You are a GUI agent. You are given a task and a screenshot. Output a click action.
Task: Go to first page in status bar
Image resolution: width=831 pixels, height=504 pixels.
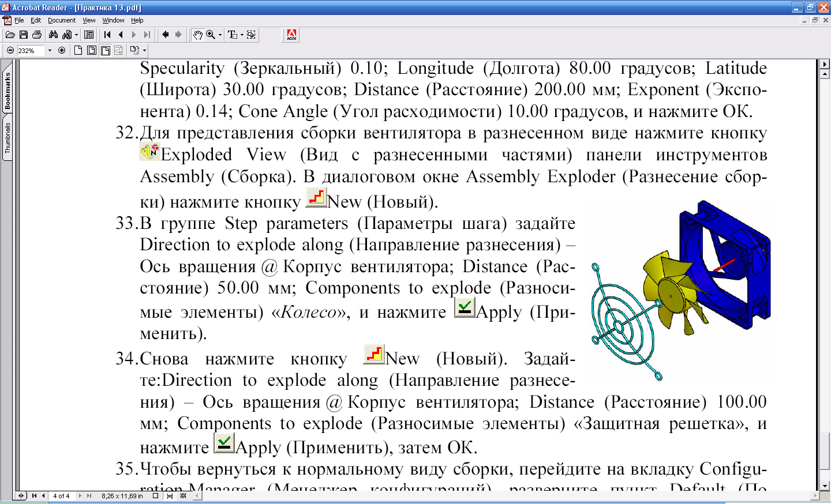point(34,495)
